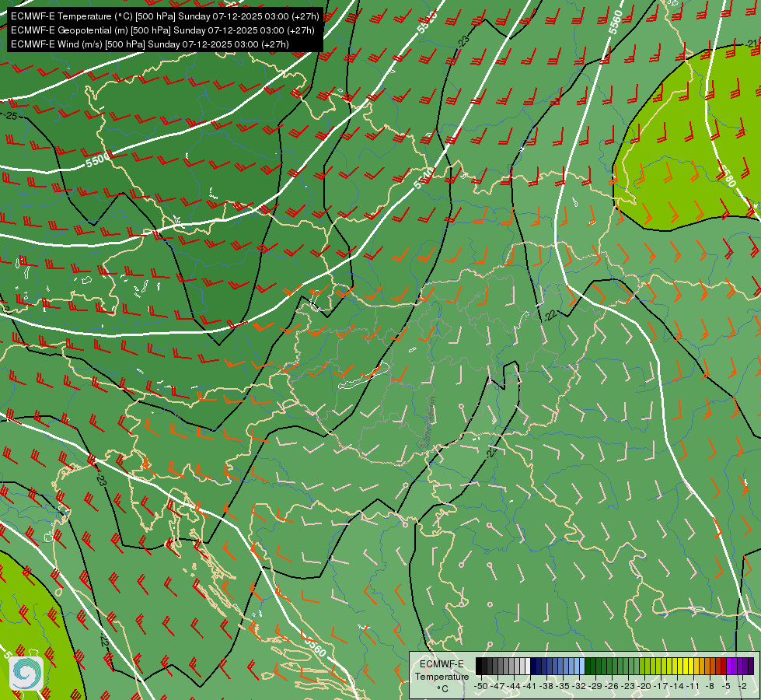
Task: Click the 5540 geopotential contour label
Action: tap(424, 178)
